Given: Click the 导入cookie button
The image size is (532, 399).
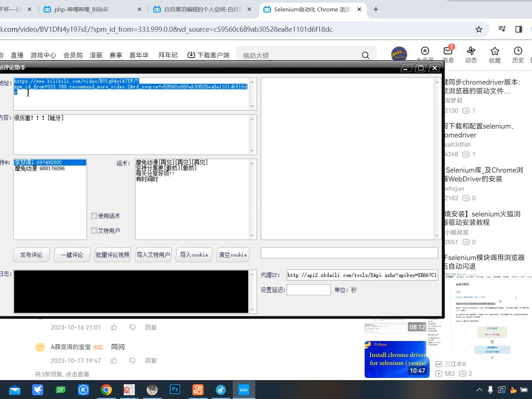Looking at the screenshot, I should coord(194,255).
